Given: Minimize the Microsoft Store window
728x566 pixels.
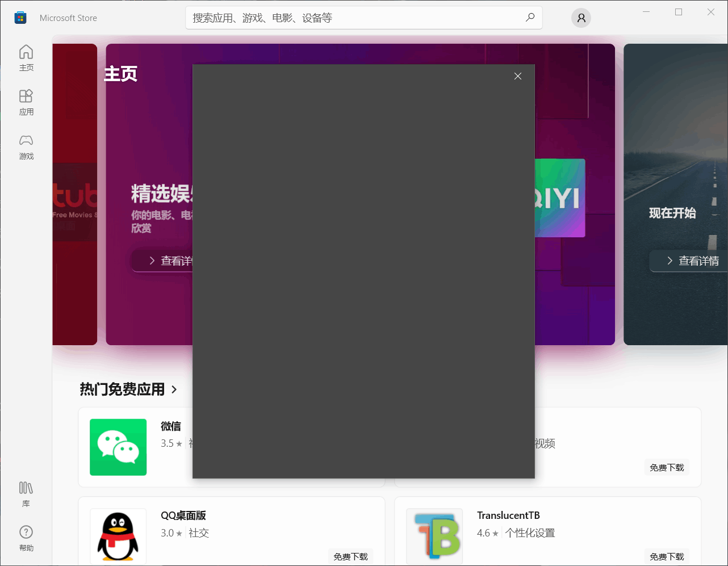Looking at the screenshot, I should click(x=646, y=12).
